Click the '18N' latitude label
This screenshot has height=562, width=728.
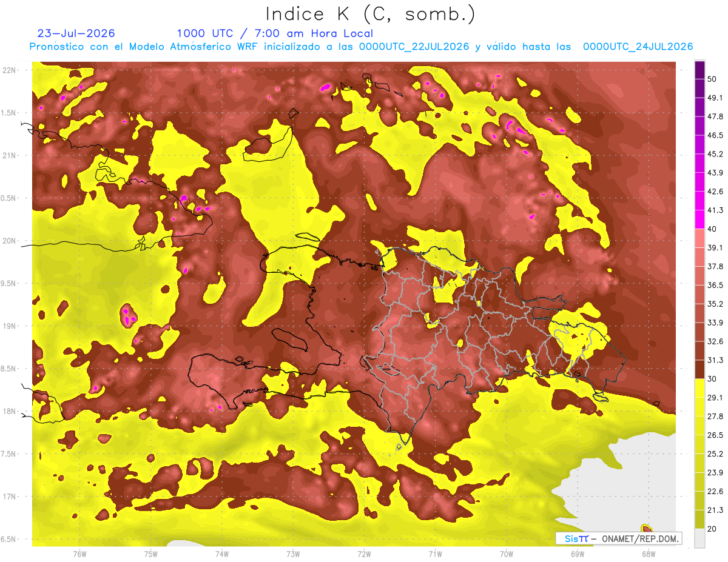click(x=9, y=412)
